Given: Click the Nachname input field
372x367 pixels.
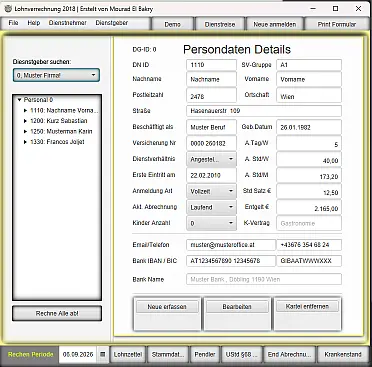Looking at the screenshot, I should [x=211, y=79].
